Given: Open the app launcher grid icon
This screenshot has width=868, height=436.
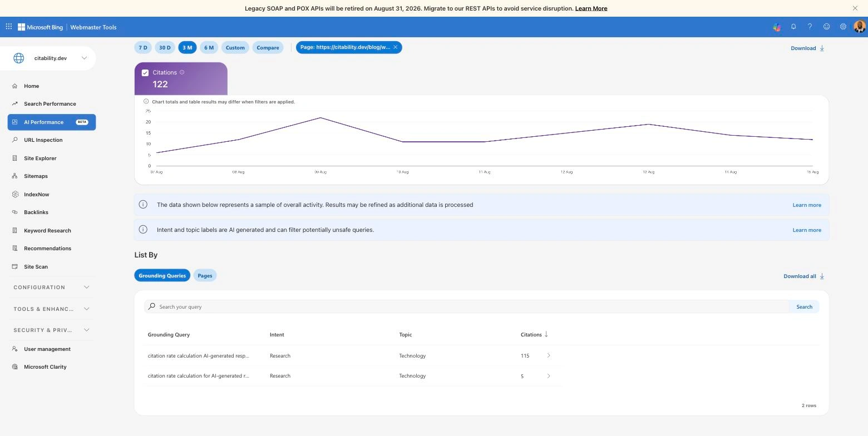Looking at the screenshot, I should click(x=9, y=27).
